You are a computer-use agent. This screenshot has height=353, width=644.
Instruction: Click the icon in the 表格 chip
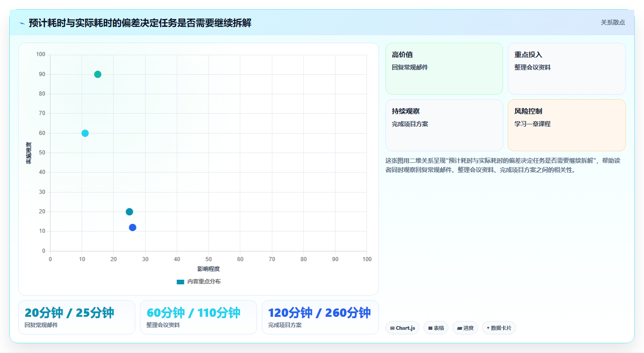(x=430, y=328)
